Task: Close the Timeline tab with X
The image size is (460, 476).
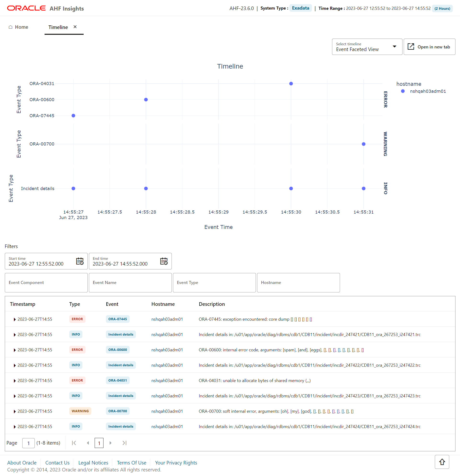Action: [x=75, y=27]
